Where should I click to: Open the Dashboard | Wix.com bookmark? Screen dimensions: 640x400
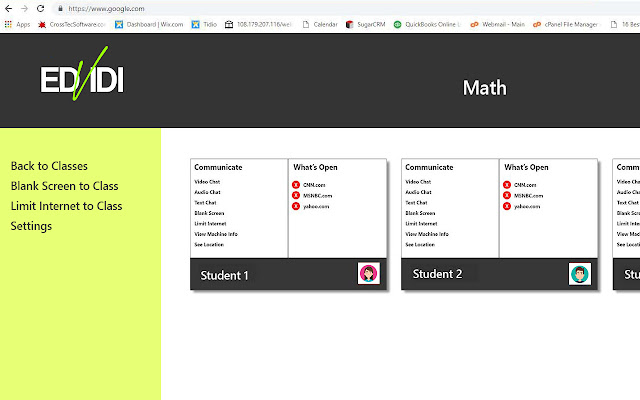(149, 24)
